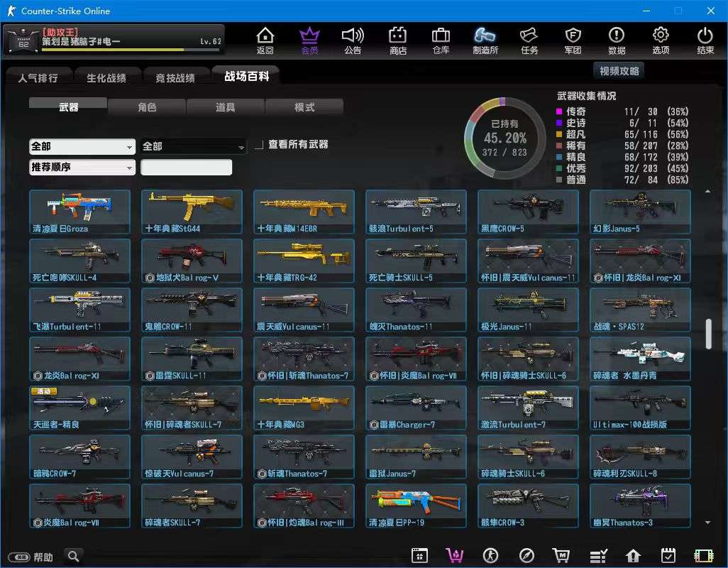Open the M shopping cart icon
The width and height of the screenshot is (728, 568).
(561, 555)
